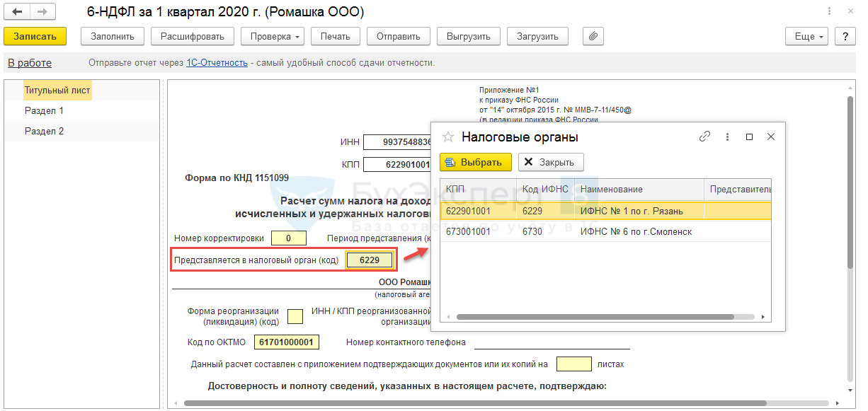Expand the Проверка dropdown button
Image resolution: width=868 pixels, height=411 pixels.
(273, 36)
